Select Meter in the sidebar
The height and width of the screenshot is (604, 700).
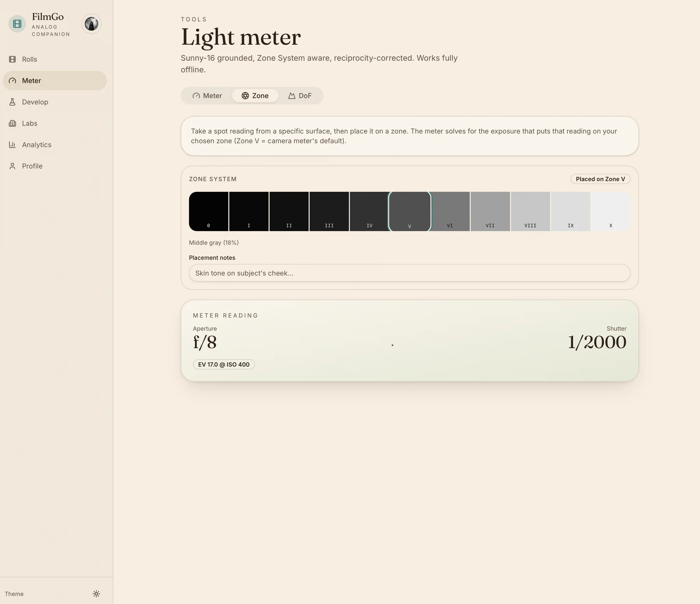pyautogui.click(x=55, y=81)
